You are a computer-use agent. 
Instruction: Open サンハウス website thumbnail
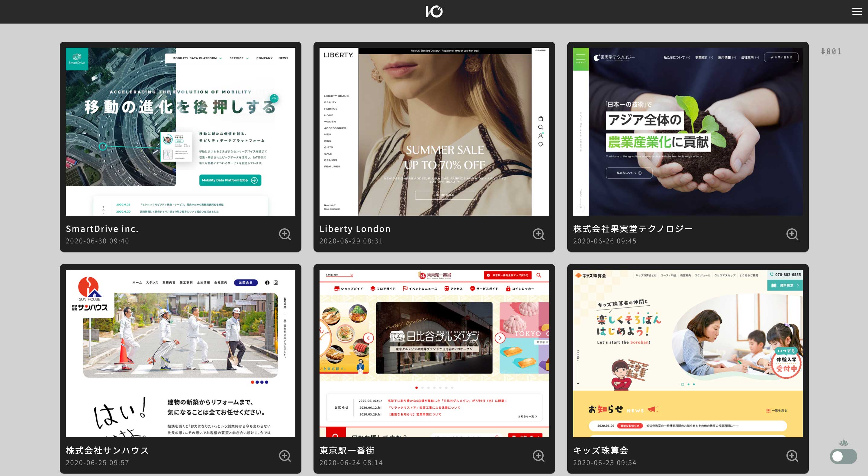click(180, 353)
